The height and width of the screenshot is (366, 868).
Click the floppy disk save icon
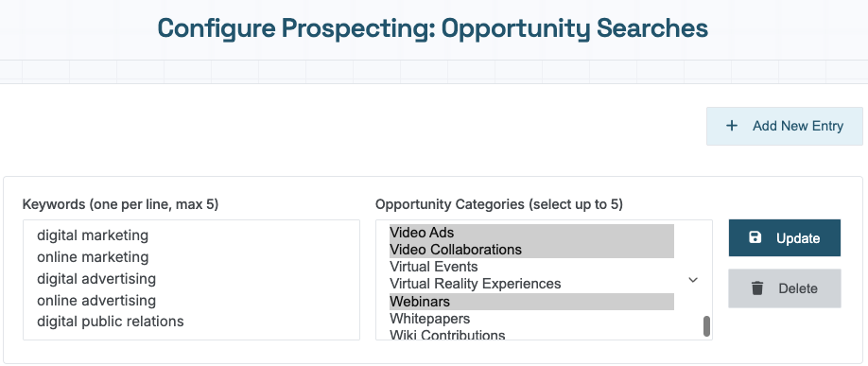click(755, 237)
